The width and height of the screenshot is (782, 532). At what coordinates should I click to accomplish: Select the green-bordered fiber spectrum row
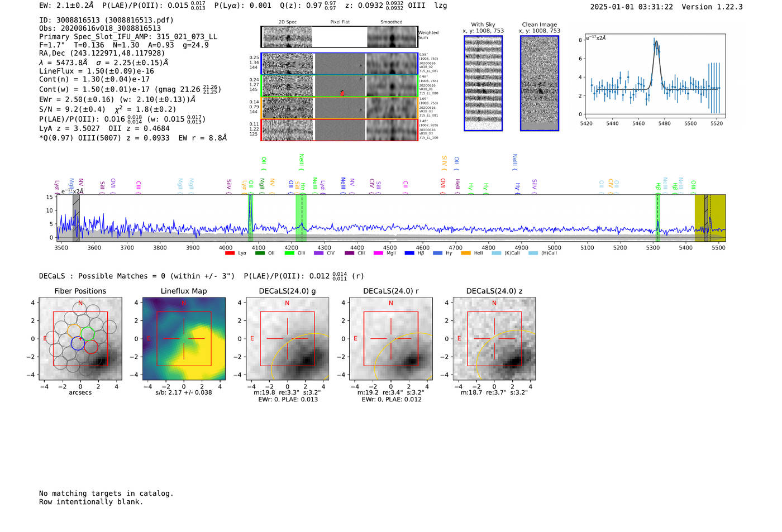339,86
